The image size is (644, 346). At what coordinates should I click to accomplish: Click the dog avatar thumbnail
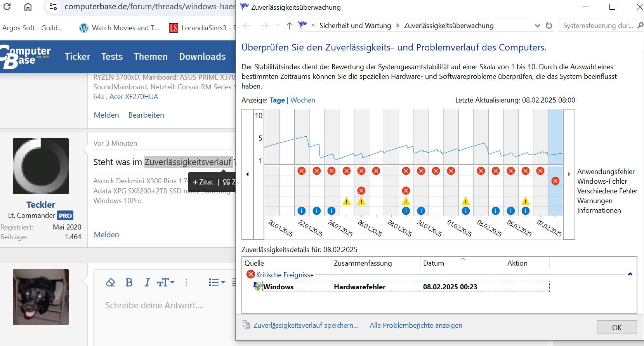click(x=41, y=297)
